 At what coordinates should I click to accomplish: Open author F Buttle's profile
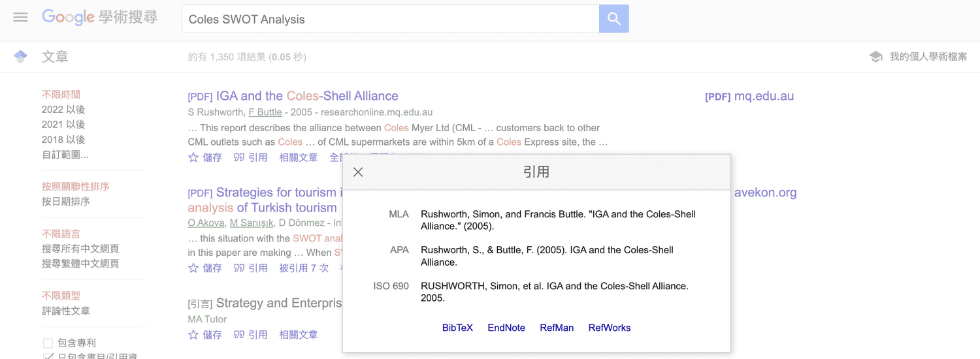pos(265,112)
